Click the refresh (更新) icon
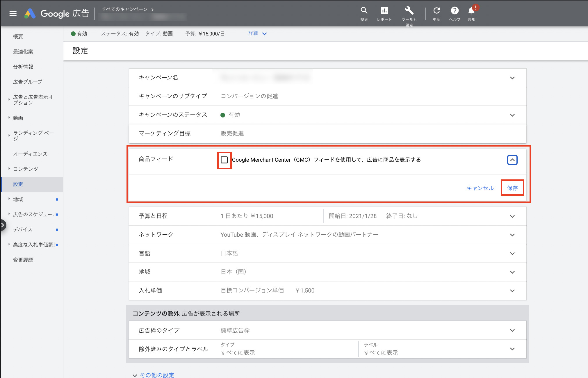This screenshot has width=588, height=378. (436, 11)
